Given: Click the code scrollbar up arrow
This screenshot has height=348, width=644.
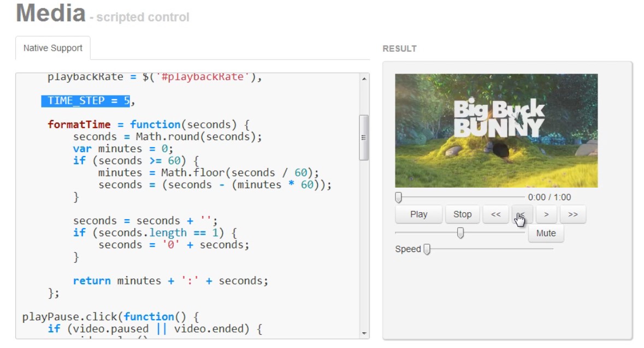Looking at the screenshot, I should pos(364,79).
